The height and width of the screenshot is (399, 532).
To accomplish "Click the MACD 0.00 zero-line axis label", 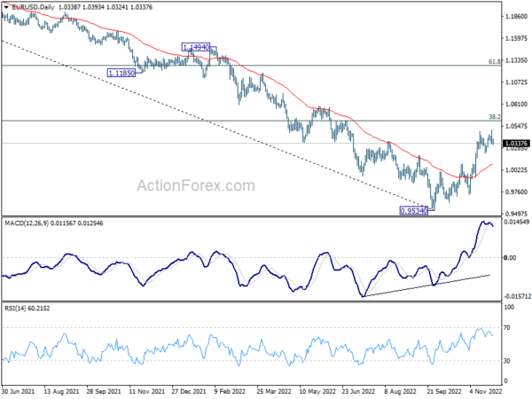I will click(x=510, y=258).
